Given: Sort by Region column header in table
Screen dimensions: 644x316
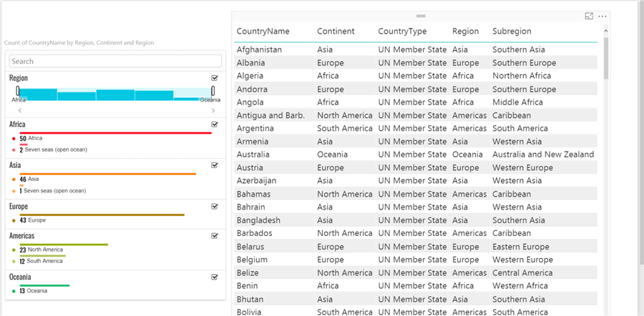Looking at the screenshot, I should click(x=465, y=31).
